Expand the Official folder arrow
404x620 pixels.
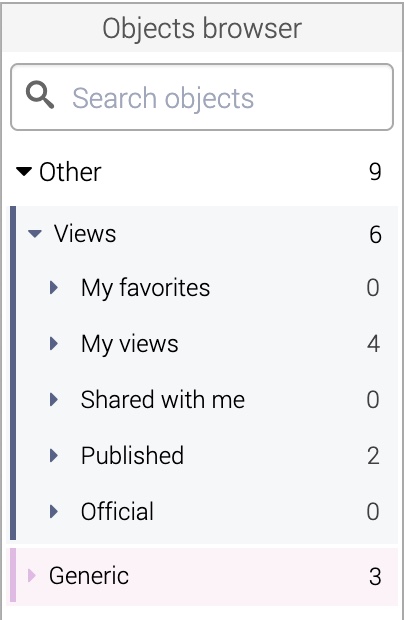pyautogui.click(x=54, y=511)
